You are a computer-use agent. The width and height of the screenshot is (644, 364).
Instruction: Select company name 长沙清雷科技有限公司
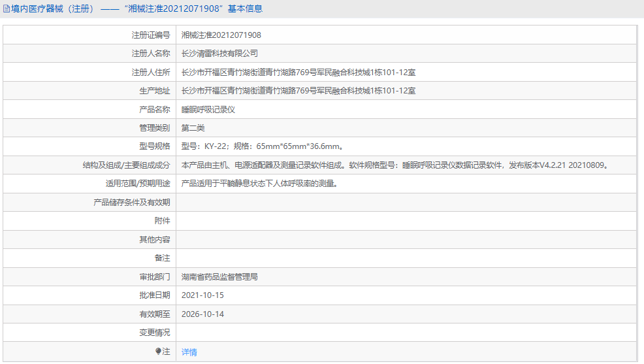219,54
